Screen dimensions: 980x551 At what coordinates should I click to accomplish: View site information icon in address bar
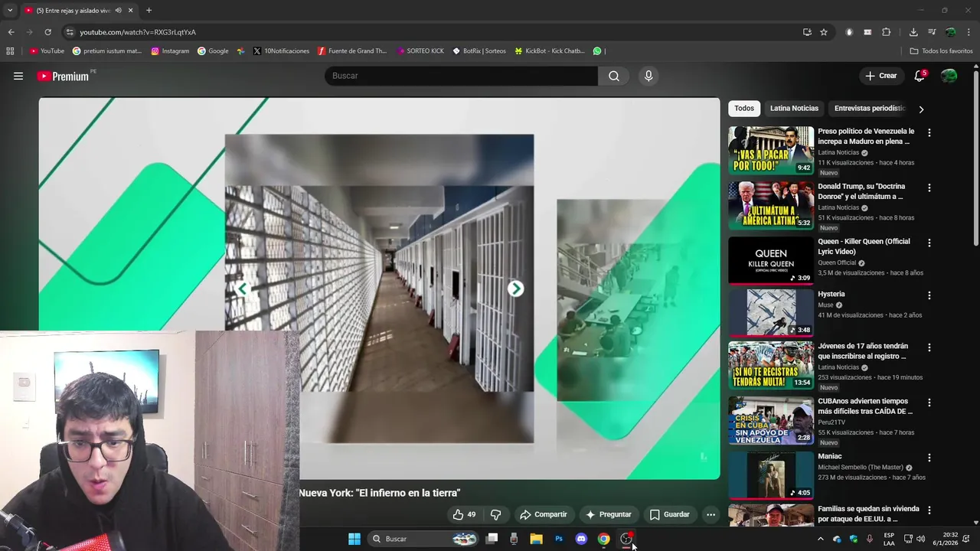point(70,32)
